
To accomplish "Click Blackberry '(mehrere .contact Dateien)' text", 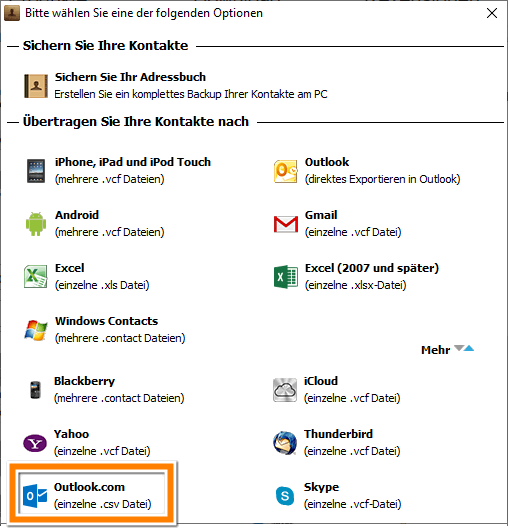I will [x=119, y=398].
